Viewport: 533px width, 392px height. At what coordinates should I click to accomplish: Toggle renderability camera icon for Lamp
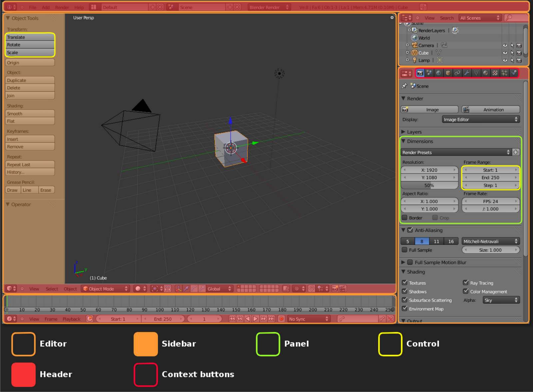(519, 61)
